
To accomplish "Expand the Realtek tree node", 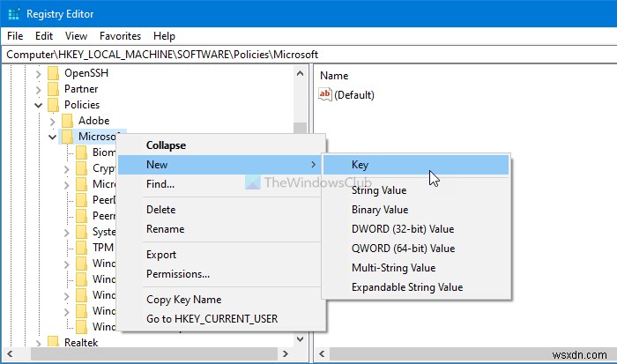I will pyautogui.click(x=38, y=342).
